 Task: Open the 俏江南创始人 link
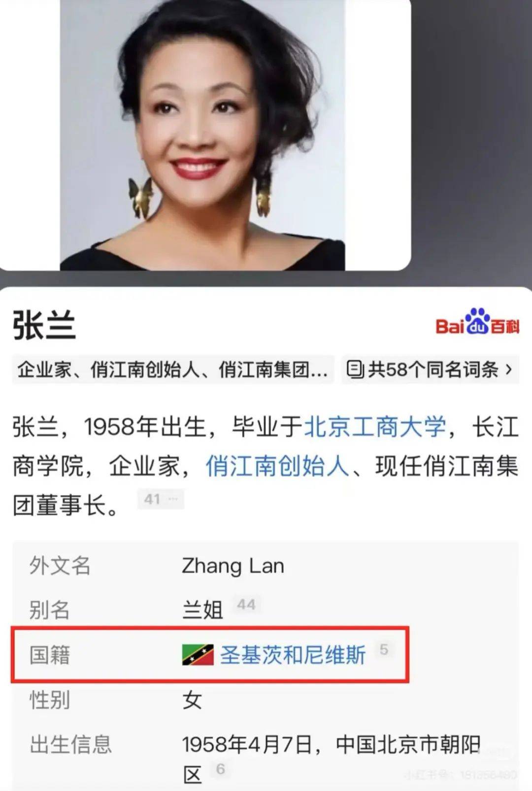pyautogui.click(x=277, y=466)
